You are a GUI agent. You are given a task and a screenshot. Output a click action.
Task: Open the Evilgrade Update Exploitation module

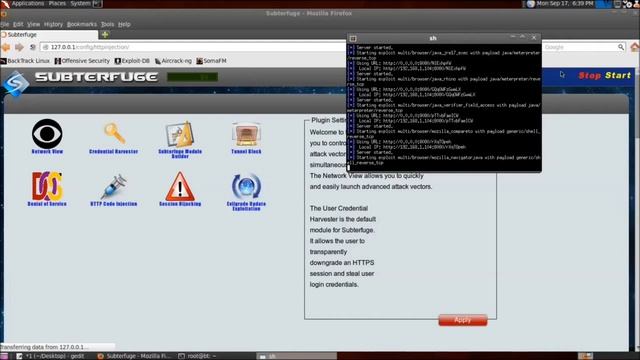(246, 192)
